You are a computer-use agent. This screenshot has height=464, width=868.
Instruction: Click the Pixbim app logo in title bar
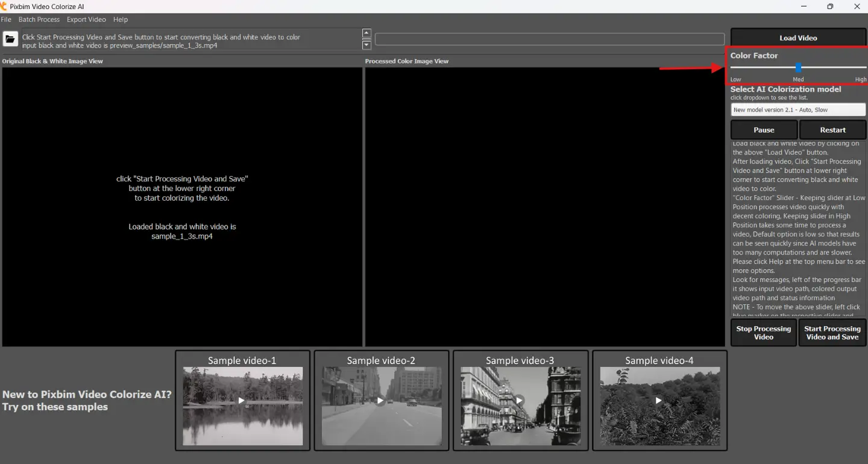pyautogui.click(x=4, y=6)
